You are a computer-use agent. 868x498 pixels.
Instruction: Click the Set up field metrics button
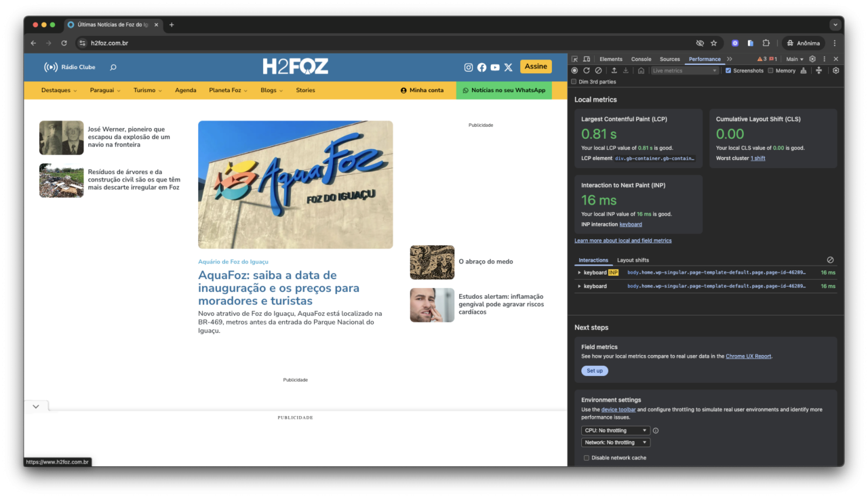(x=594, y=371)
